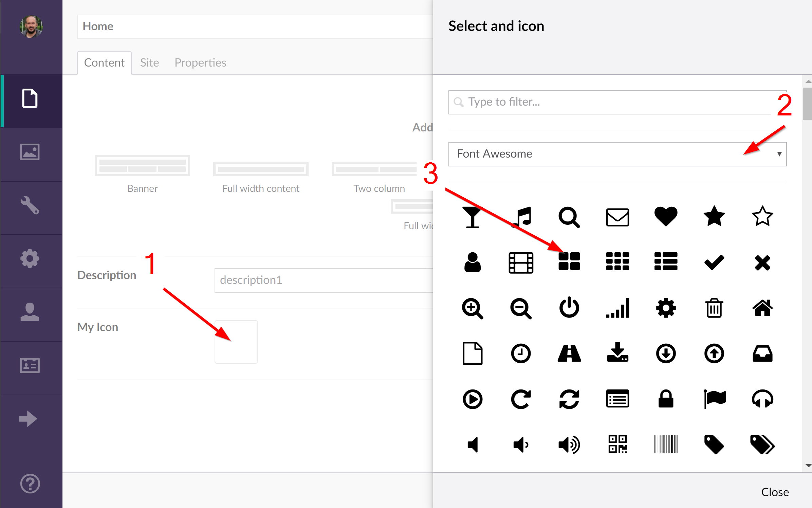The height and width of the screenshot is (508, 812).
Task: Open the Font Awesome icon set dropdown
Action: coord(617,154)
